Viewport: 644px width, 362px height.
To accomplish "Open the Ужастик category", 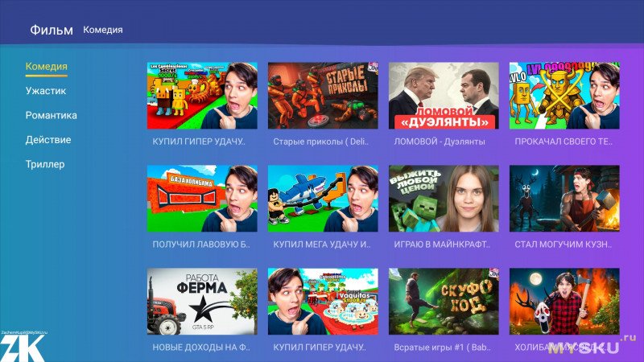I will coord(46,91).
